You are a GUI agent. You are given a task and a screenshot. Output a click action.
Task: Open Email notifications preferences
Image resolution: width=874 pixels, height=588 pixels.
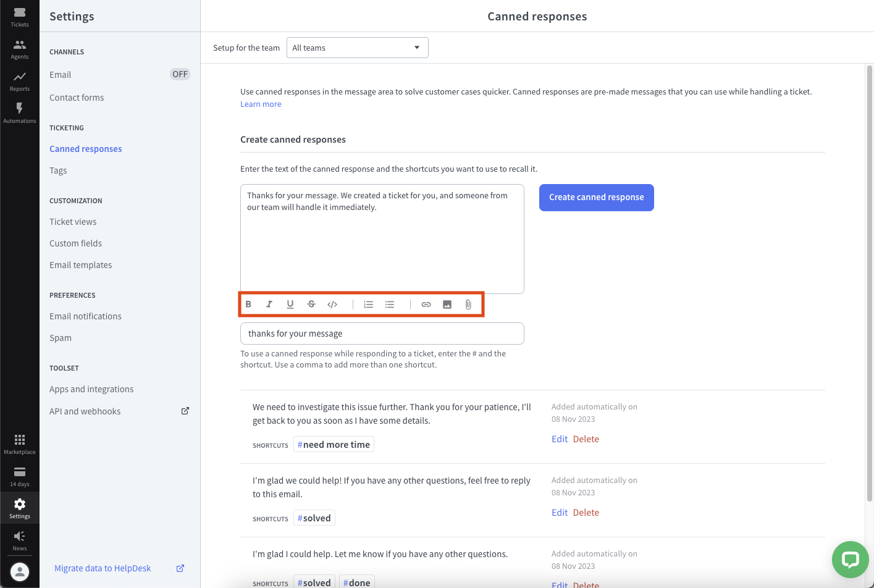85,316
